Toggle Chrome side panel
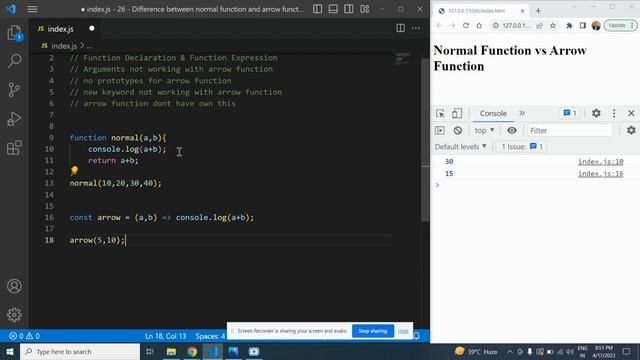This screenshot has width=640, height=360. (583, 25)
